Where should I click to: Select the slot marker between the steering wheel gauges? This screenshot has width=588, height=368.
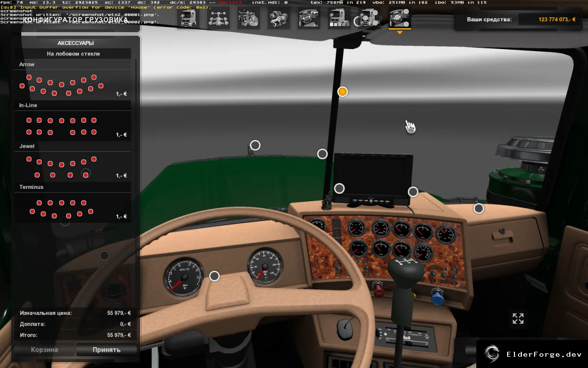(x=214, y=276)
